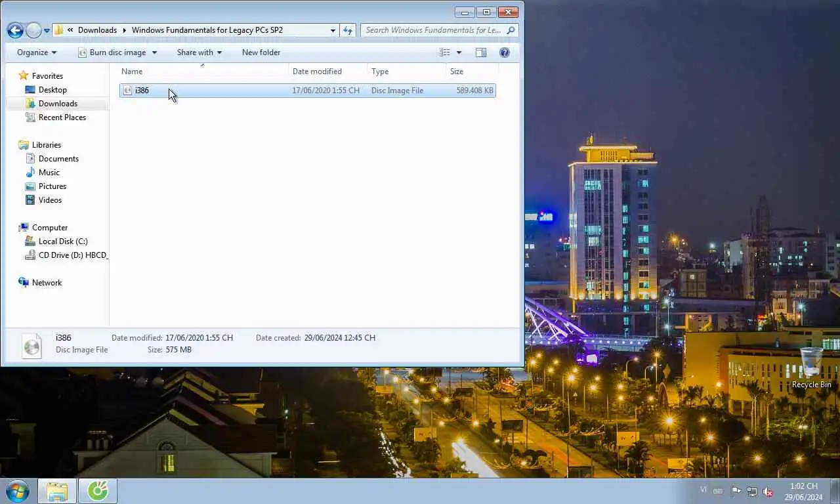Open CD Drive (D:) HBCD
This screenshot has width=840, height=504.
point(66,255)
